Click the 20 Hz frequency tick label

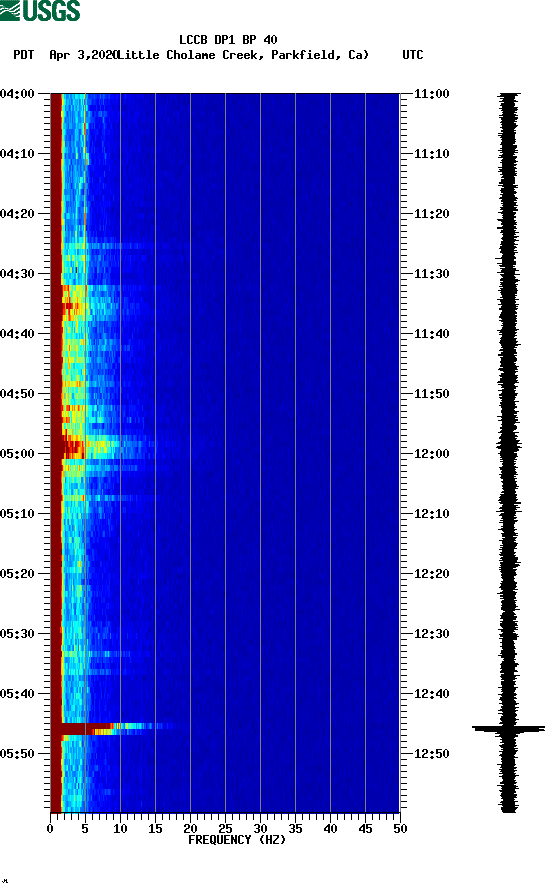point(190,829)
